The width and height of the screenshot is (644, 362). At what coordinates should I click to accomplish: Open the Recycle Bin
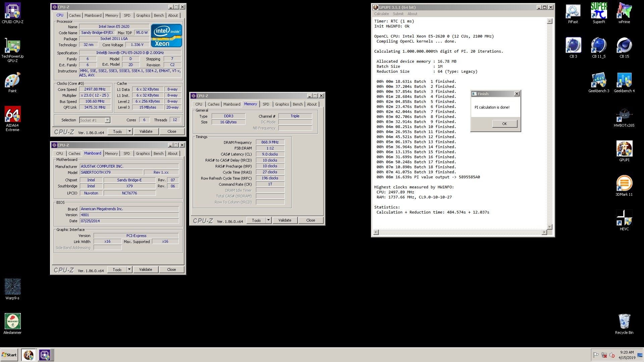pyautogui.click(x=624, y=324)
